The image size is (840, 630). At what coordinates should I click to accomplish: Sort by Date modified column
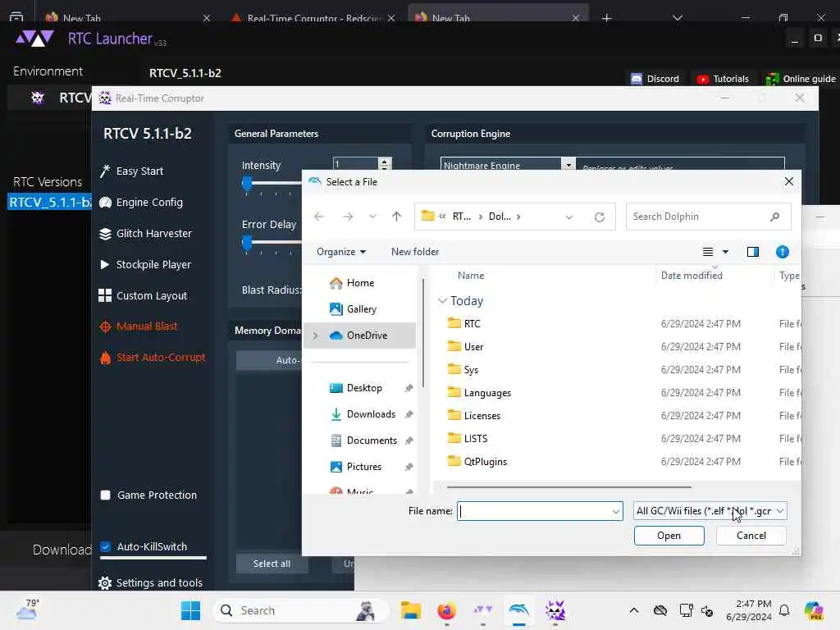coord(691,276)
